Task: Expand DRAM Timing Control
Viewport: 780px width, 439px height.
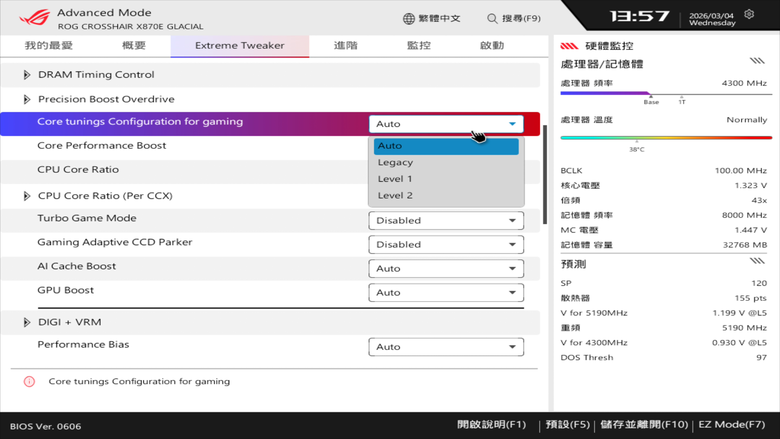Action: pos(26,75)
